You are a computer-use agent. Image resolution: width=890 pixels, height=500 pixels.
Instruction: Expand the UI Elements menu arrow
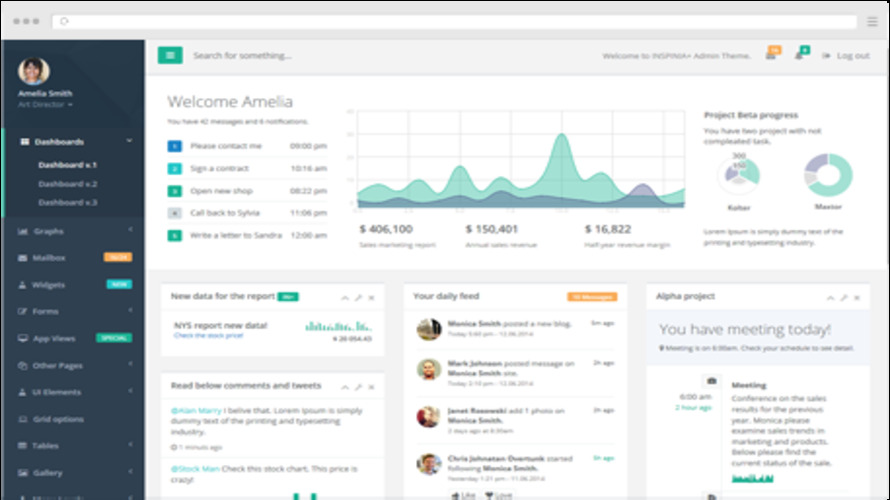[130, 391]
